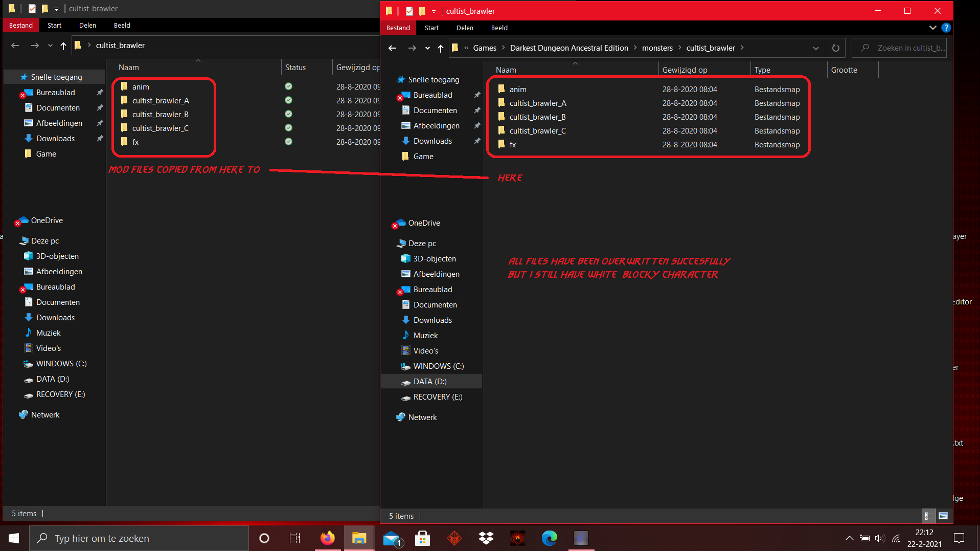Open Cortana circle on taskbar
The width and height of the screenshot is (980, 551).
tap(264, 538)
